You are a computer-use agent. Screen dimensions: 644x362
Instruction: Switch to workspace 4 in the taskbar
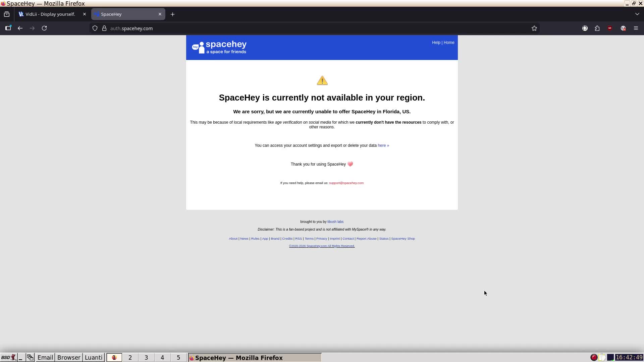(162, 357)
